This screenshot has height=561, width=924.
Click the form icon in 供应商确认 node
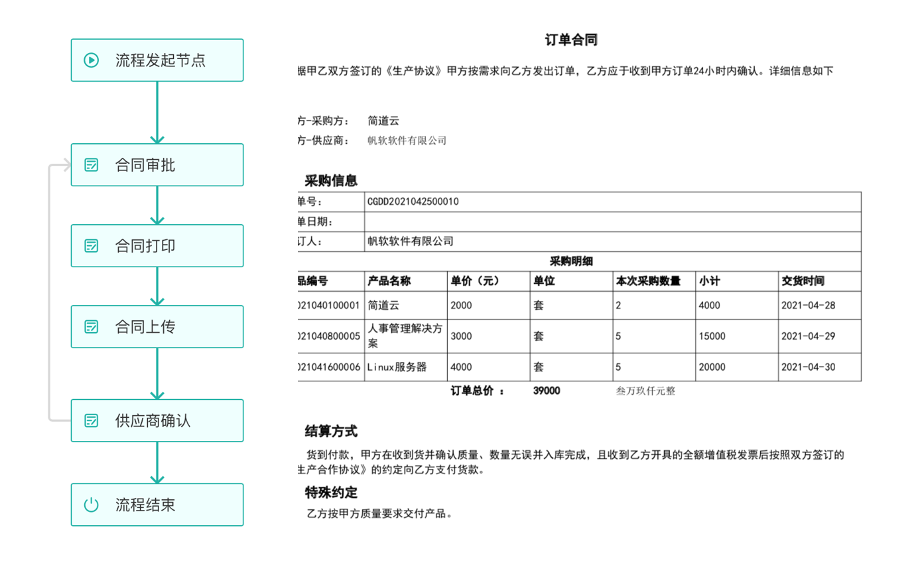92,420
